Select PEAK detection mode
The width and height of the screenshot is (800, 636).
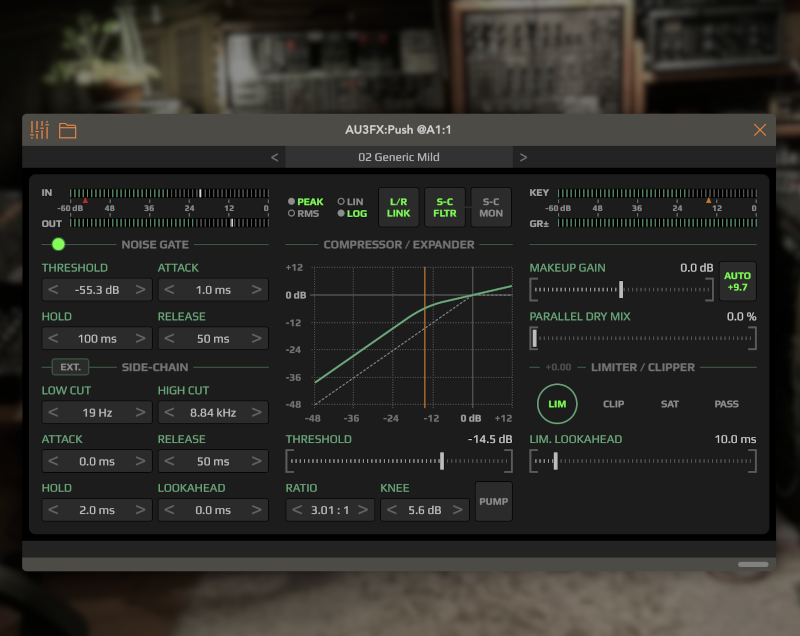coord(306,201)
